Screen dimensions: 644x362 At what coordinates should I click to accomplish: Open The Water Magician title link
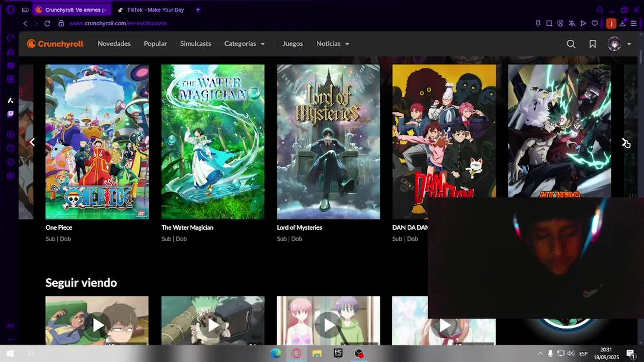pyautogui.click(x=187, y=228)
